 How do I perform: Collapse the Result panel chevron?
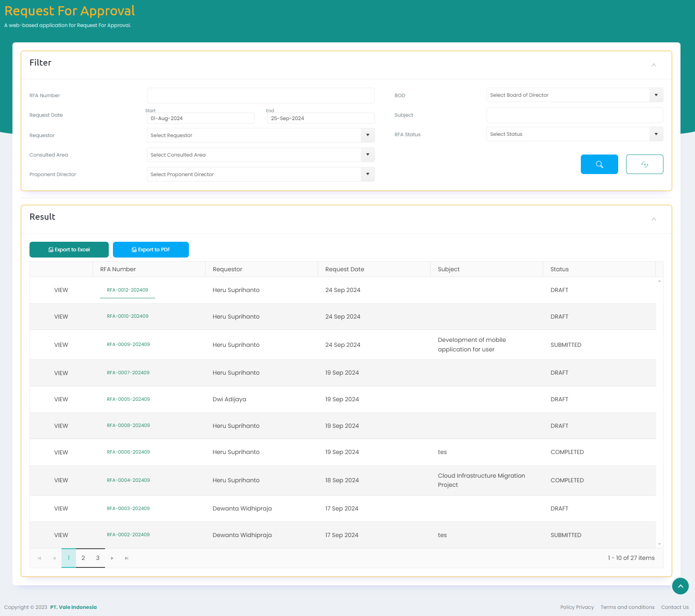653,219
